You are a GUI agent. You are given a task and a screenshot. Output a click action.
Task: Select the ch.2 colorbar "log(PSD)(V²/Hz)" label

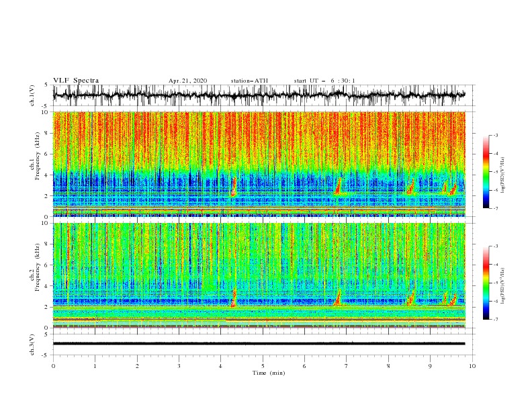[502, 286]
